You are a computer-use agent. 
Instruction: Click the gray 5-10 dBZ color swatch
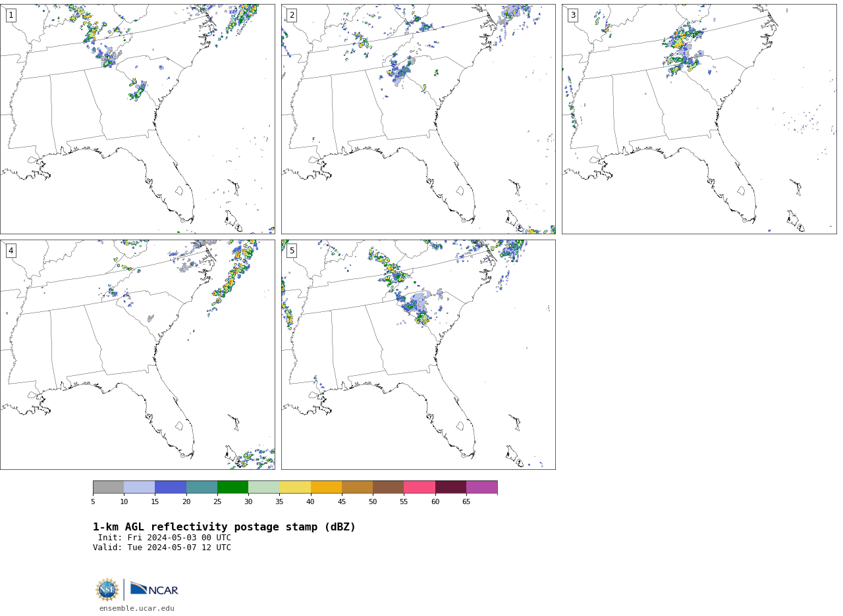point(108,487)
